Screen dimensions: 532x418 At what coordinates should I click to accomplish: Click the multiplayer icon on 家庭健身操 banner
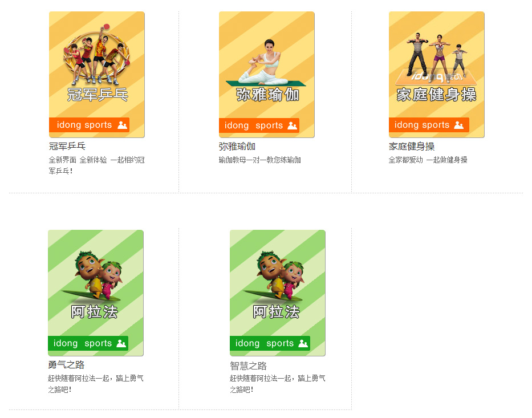(458, 125)
